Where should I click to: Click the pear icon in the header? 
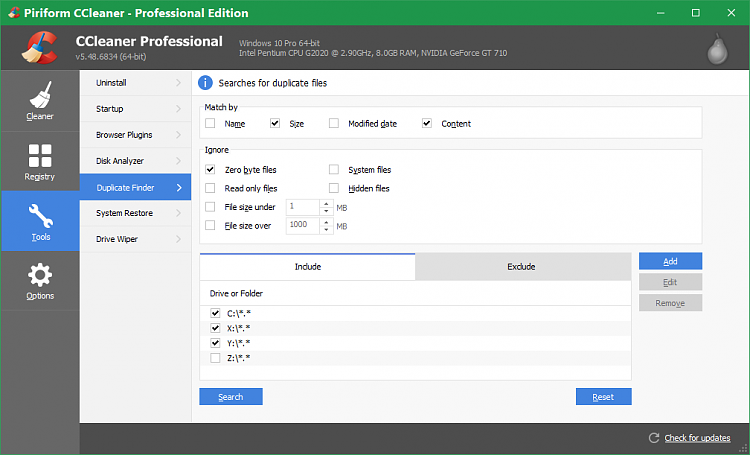(x=717, y=49)
